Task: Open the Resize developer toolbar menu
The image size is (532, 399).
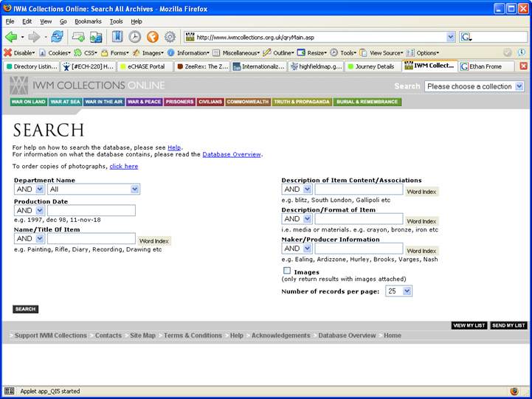Action: [312, 53]
